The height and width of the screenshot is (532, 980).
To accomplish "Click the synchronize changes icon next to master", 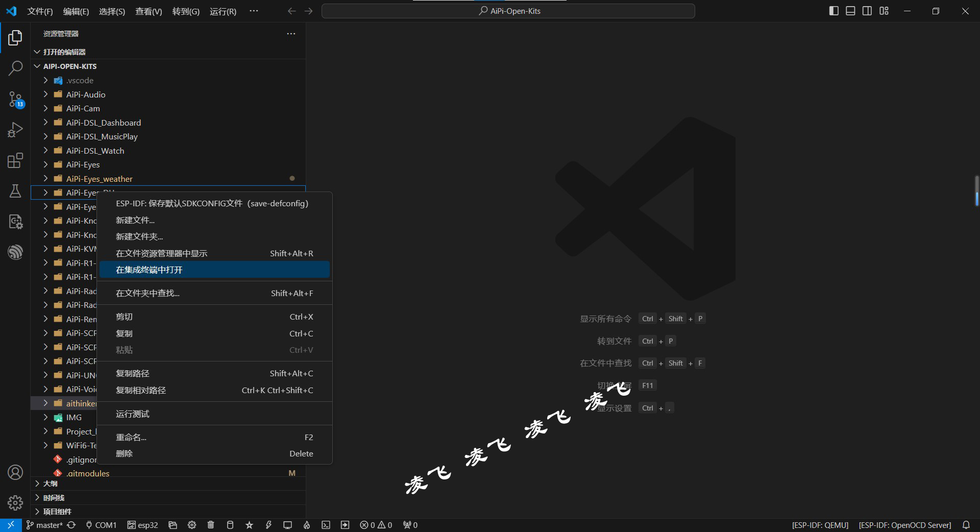I will 71,525.
